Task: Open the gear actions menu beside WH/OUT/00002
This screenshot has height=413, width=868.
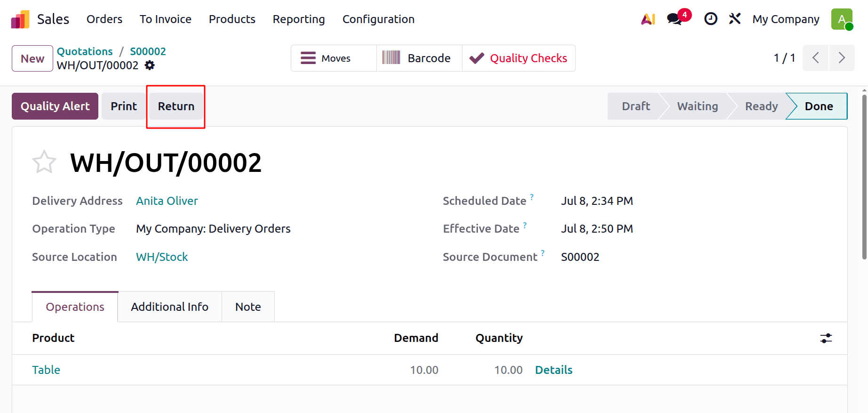Action: pyautogui.click(x=150, y=65)
